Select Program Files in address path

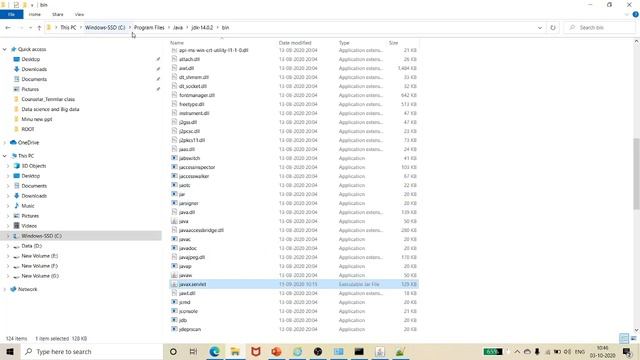tap(149, 28)
